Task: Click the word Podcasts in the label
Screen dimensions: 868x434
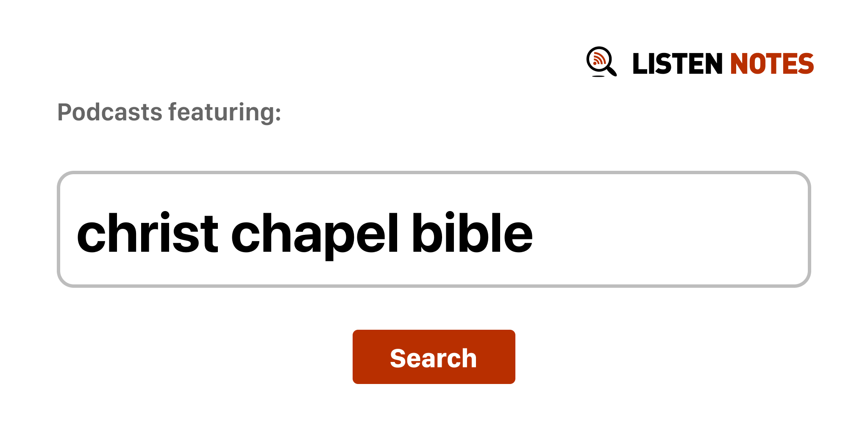Action: click(x=110, y=112)
